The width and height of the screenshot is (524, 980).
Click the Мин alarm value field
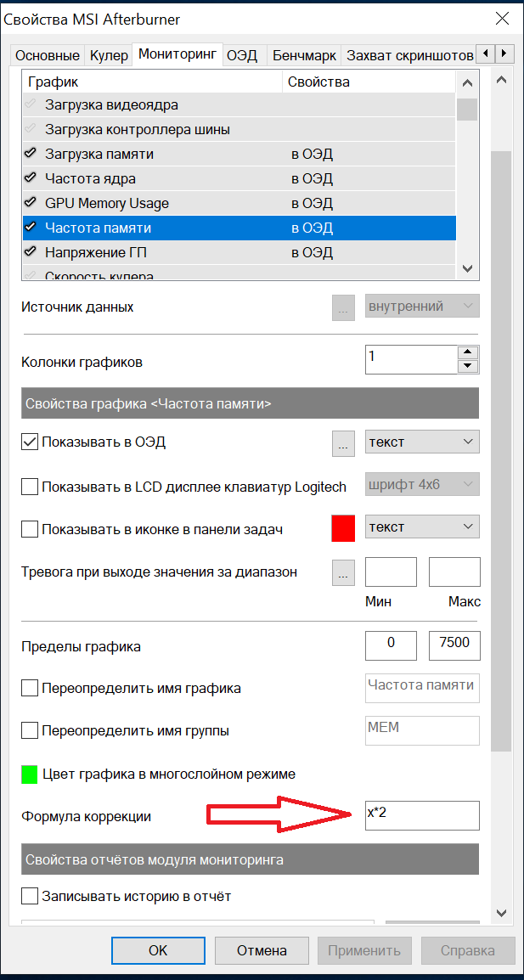click(x=391, y=572)
